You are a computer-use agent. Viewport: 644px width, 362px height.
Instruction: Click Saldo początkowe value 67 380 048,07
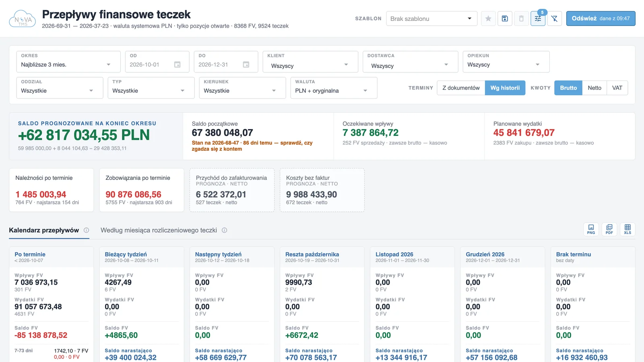tap(222, 133)
